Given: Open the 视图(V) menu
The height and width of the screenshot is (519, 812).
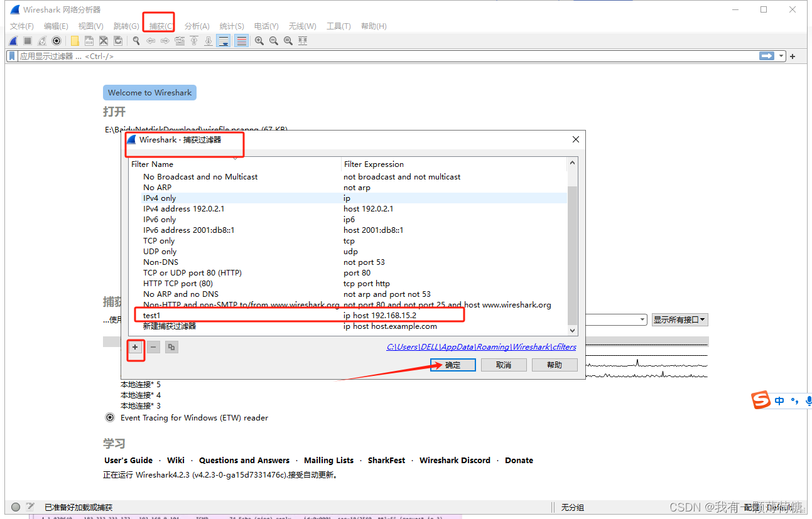Looking at the screenshot, I should [x=90, y=26].
